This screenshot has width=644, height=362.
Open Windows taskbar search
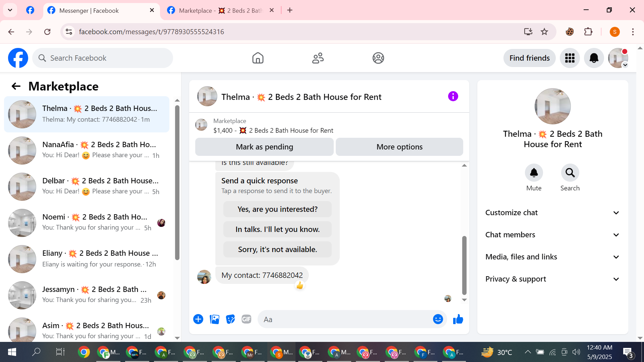[36, 352]
